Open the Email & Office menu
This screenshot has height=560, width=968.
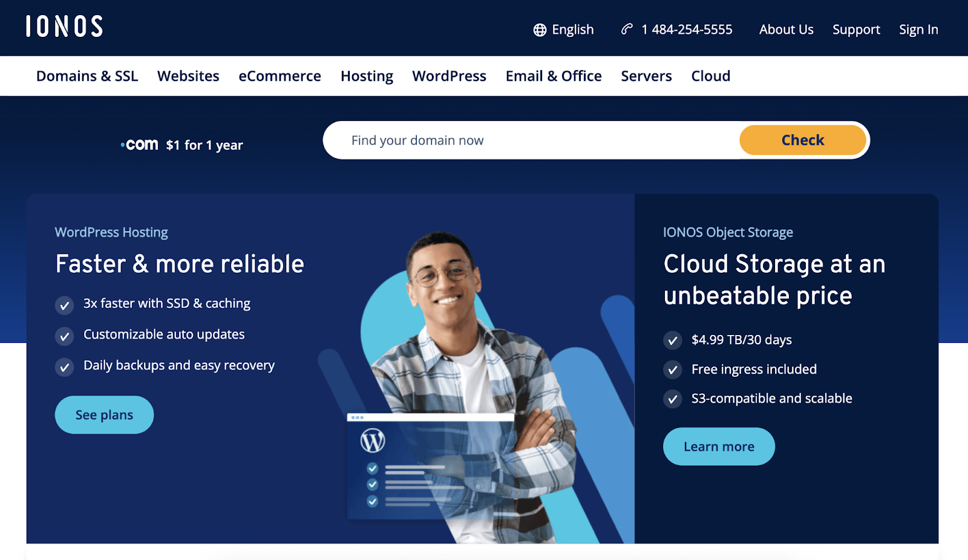553,76
